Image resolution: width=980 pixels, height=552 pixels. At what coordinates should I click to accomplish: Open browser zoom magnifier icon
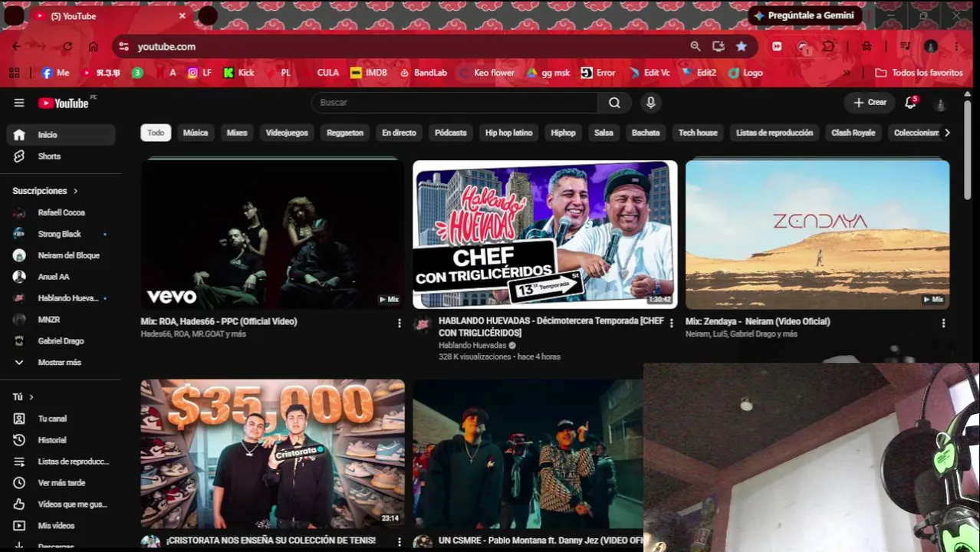696,47
